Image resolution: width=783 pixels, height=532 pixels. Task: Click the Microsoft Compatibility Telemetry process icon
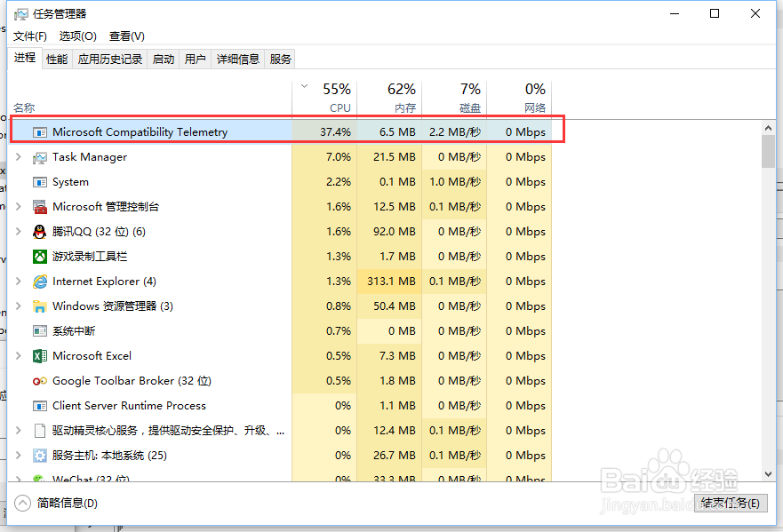[40, 132]
